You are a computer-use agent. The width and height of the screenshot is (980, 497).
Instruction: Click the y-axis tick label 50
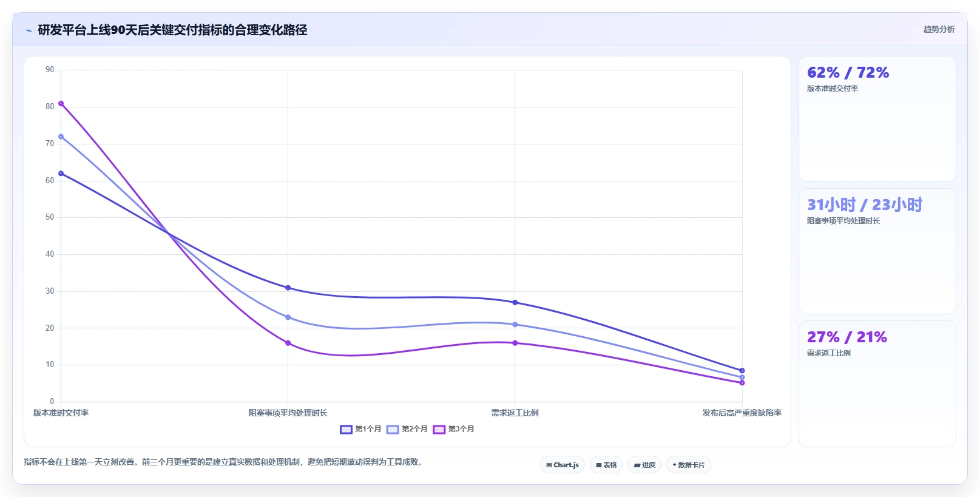pos(50,217)
